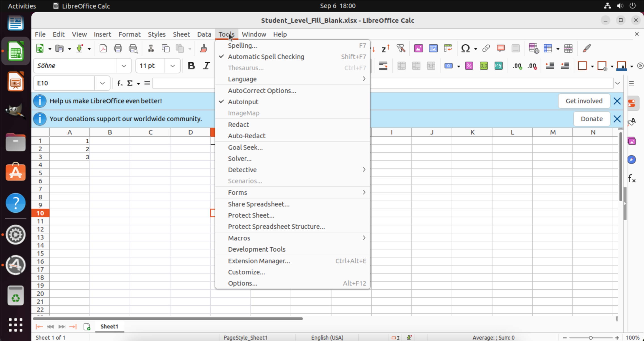The image size is (644, 341).
Task: Expand the font size dropdown
Action: pos(172,66)
